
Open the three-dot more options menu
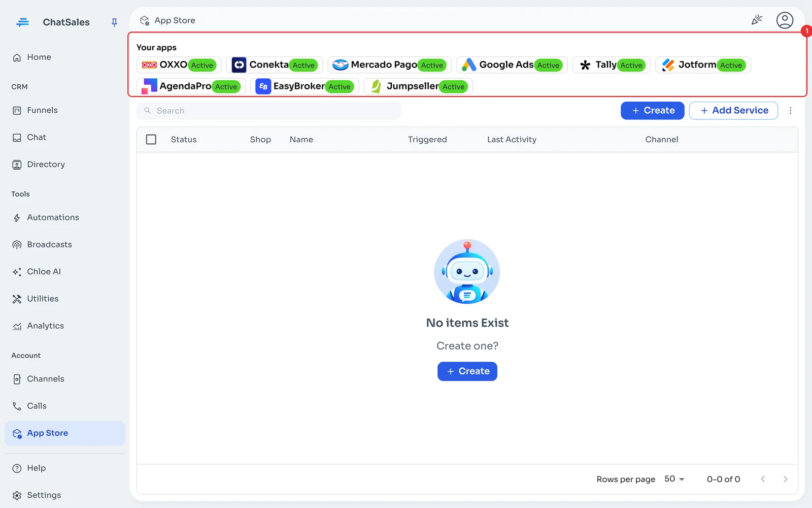click(790, 111)
